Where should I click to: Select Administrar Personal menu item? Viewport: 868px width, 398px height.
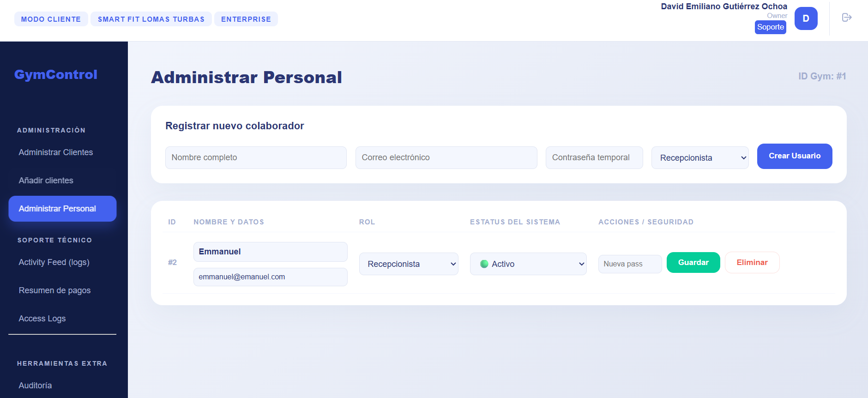(62, 209)
